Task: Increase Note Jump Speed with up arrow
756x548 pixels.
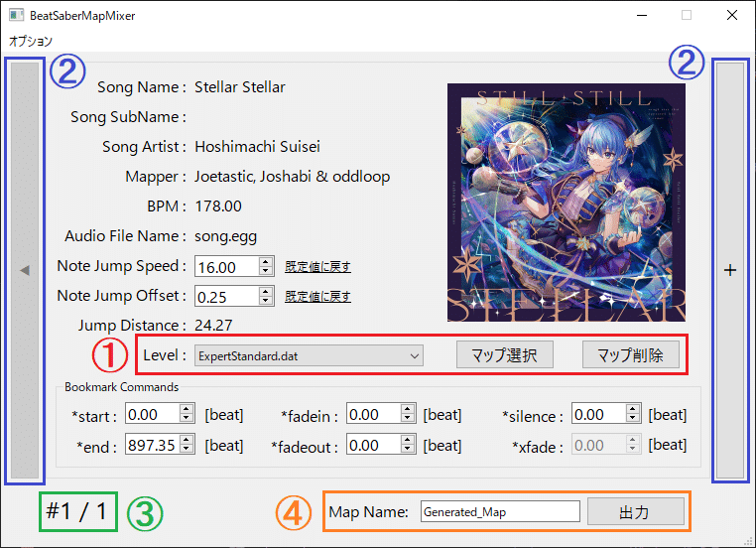Action: 266,262
